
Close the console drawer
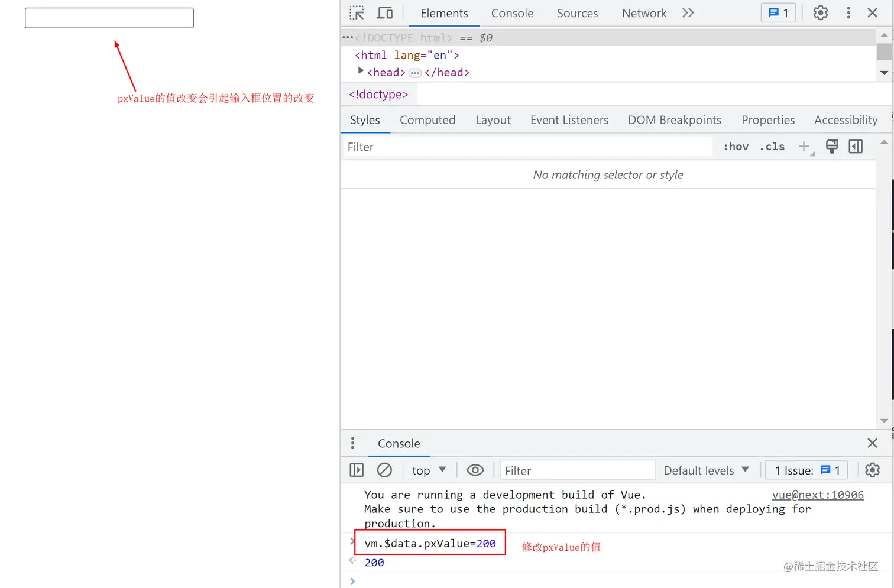pos(872,443)
